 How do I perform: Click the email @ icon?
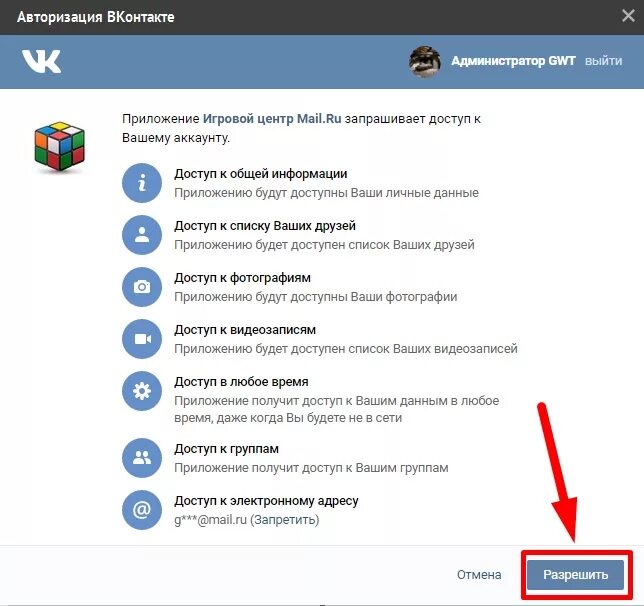click(x=142, y=510)
